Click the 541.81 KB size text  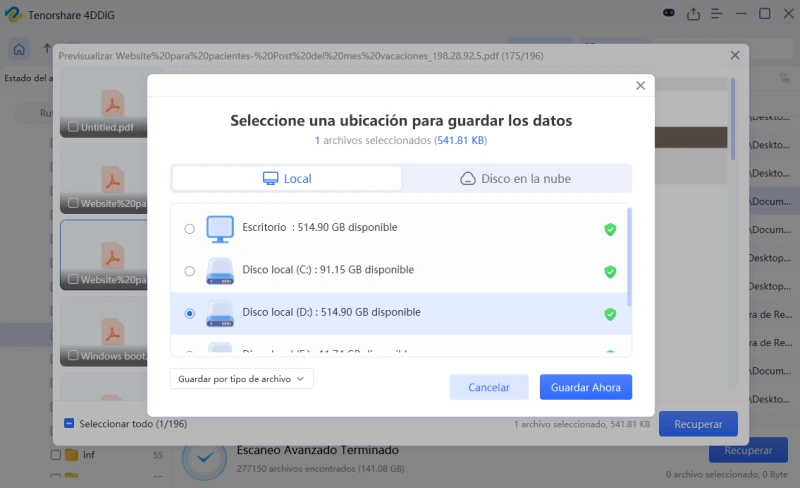[461, 140]
